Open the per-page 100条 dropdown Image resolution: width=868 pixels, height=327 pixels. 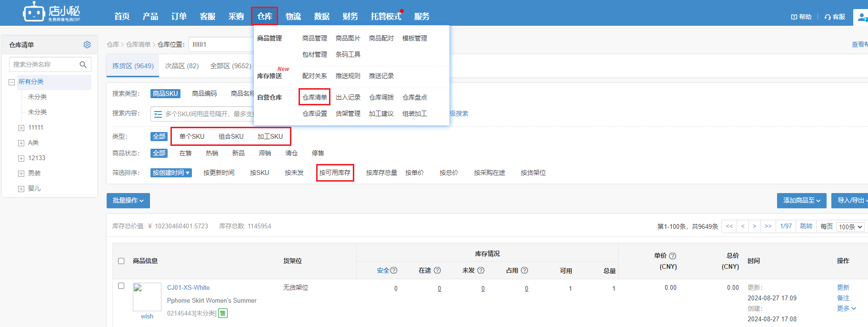pos(850,227)
